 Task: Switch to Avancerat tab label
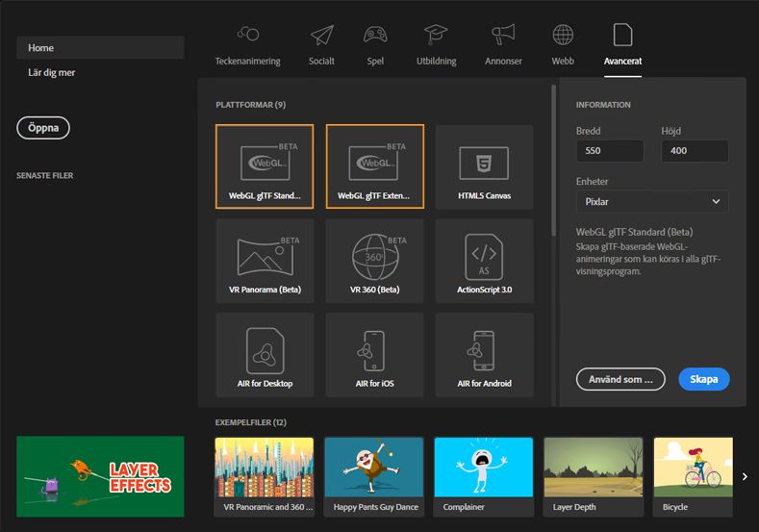tap(622, 61)
